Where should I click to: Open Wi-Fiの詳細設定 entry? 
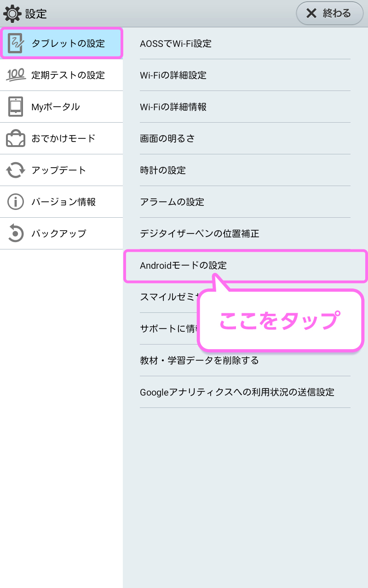click(x=245, y=75)
